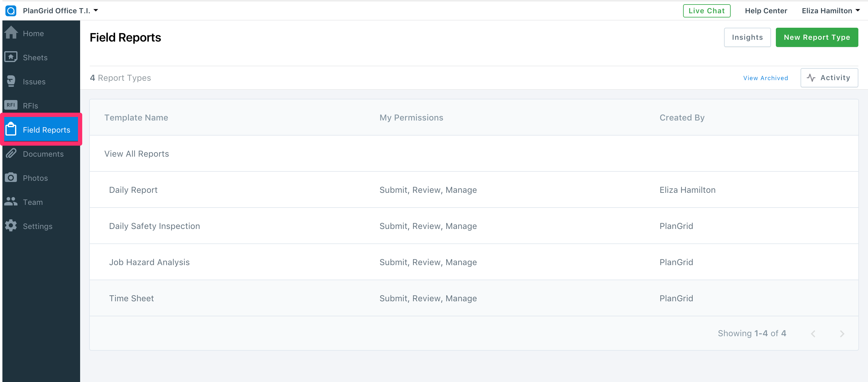Click the RFI badge icon
Image resolution: width=868 pixels, height=382 pixels.
(11, 105)
